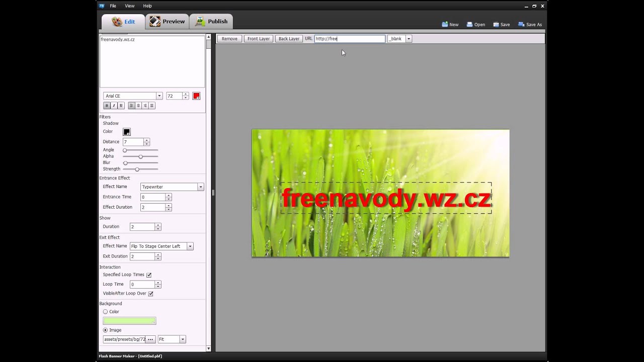The image size is (644, 362).
Task: Click the Front Layer button
Action: click(259, 39)
